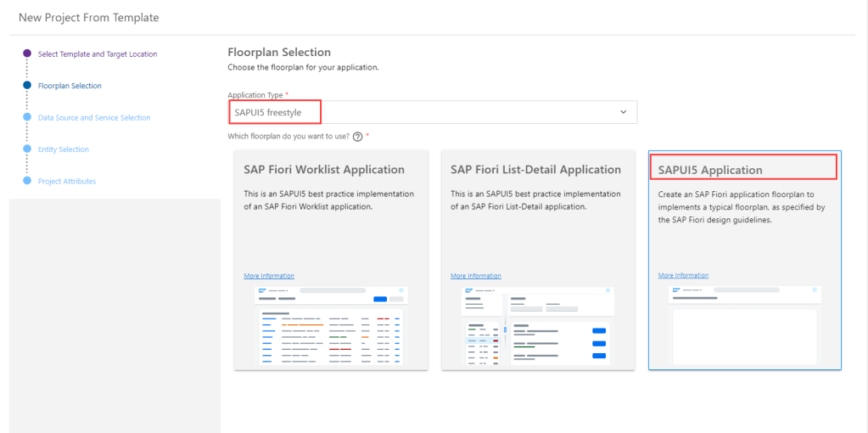This screenshot has width=868, height=433.
Task: Open More Information link for Worklist Application
Action: tap(269, 276)
